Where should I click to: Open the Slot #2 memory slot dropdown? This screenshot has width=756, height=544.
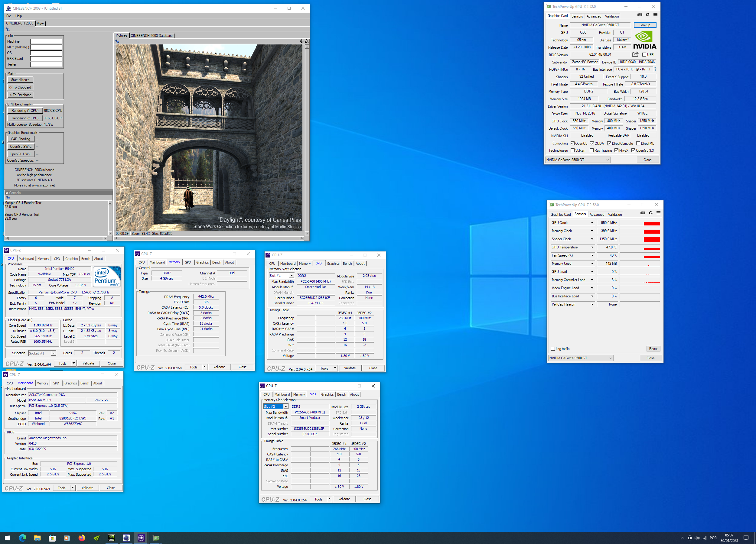(x=286, y=407)
